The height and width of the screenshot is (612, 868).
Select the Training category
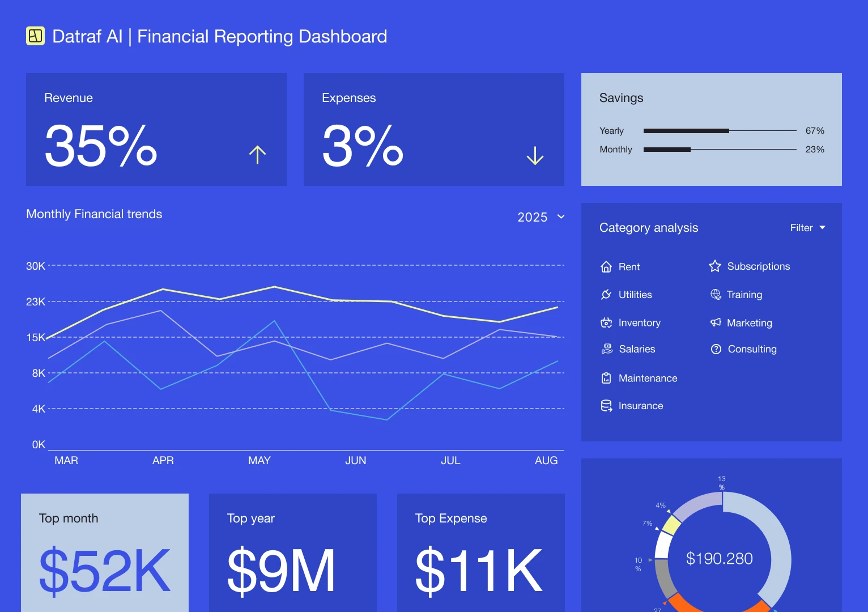click(736, 295)
